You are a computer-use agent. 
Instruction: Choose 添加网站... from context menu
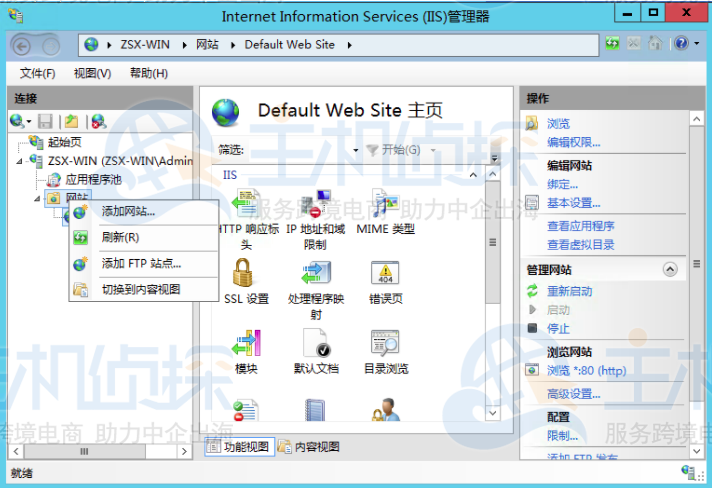144,212
